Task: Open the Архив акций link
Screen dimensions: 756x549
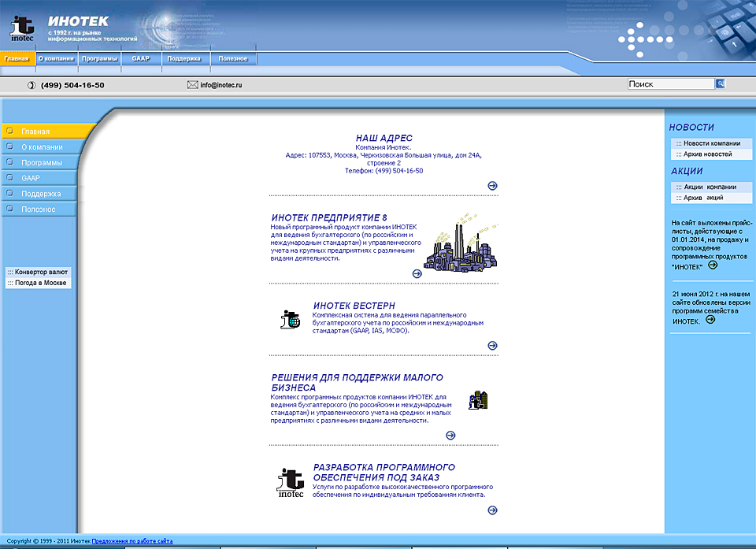Action: click(711, 198)
